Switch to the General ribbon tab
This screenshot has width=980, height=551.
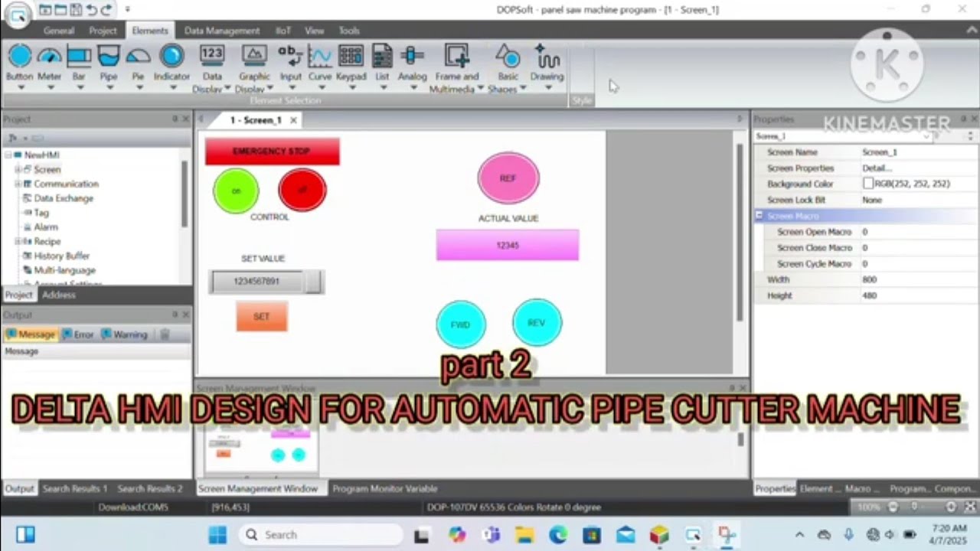[58, 31]
